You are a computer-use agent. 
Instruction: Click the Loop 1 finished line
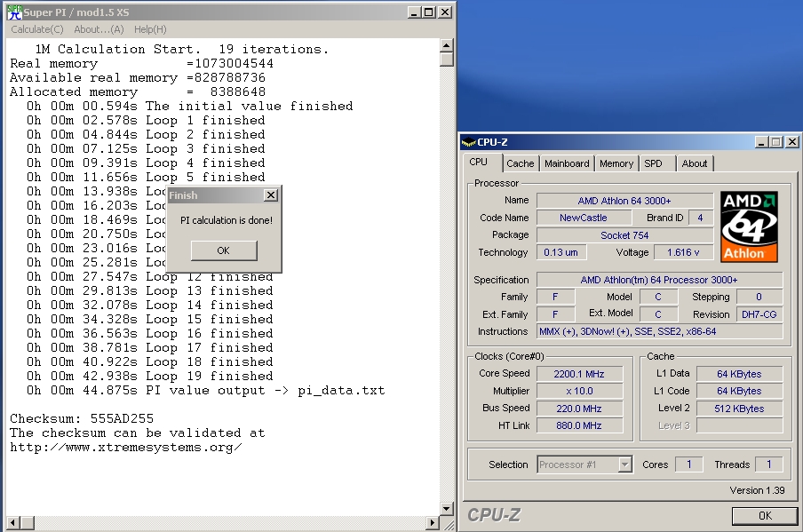click(x=146, y=120)
